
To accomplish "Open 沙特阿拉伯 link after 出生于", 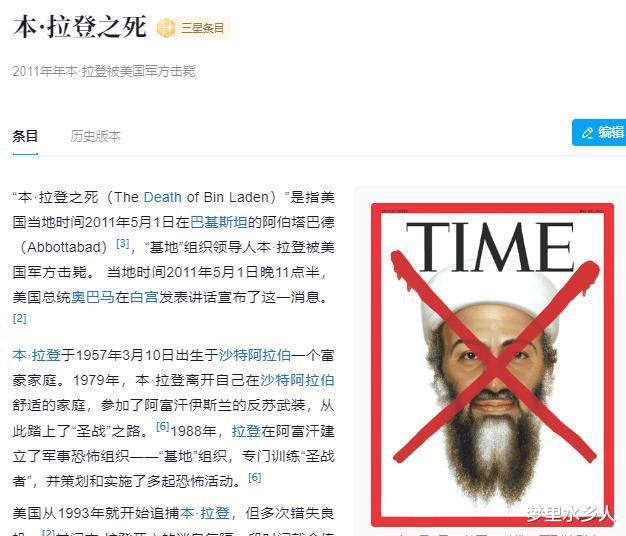I will (255, 355).
